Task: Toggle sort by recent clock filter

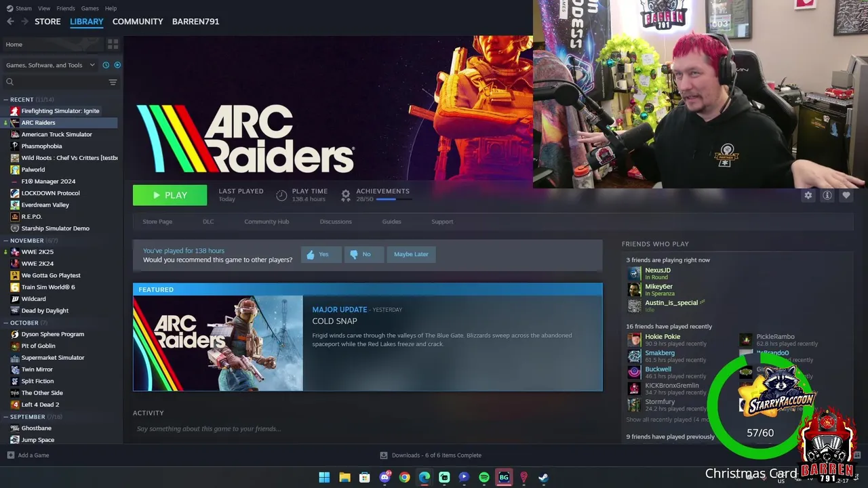Action: (x=106, y=65)
